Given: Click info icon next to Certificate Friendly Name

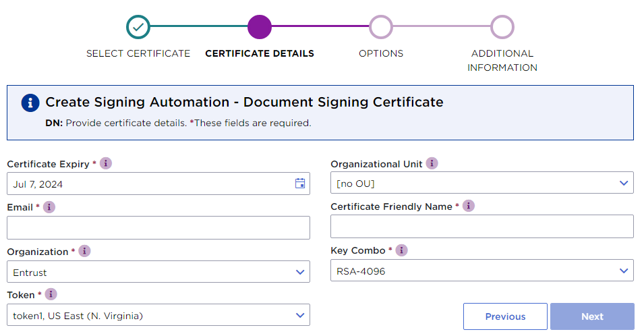Looking at the screenshot, I should 469,206.
